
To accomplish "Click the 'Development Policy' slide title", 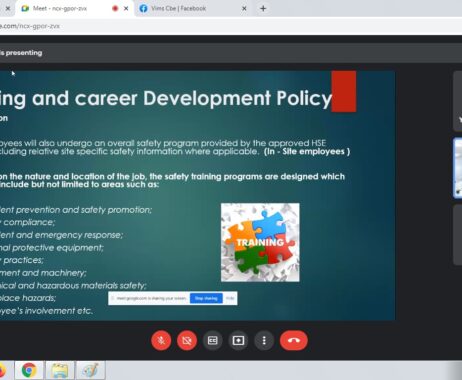I will [237, 98].
